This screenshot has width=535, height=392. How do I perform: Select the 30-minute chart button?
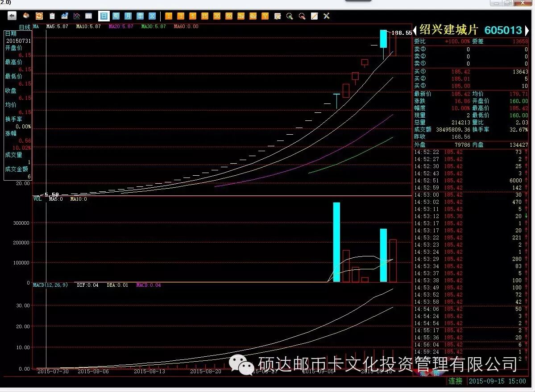(x=217, y=16)
